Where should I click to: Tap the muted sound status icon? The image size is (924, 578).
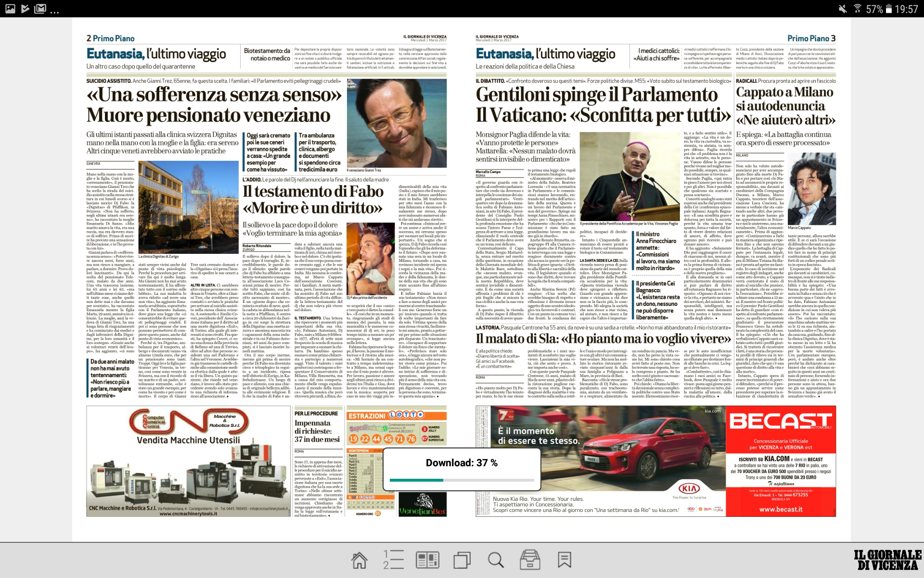(842, 9)
